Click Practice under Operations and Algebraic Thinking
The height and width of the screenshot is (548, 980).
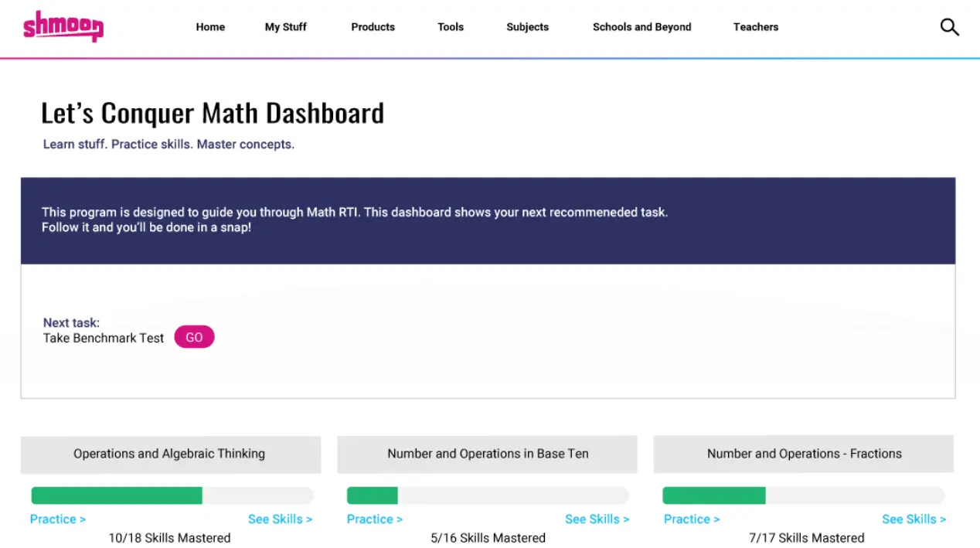[58, 519]
